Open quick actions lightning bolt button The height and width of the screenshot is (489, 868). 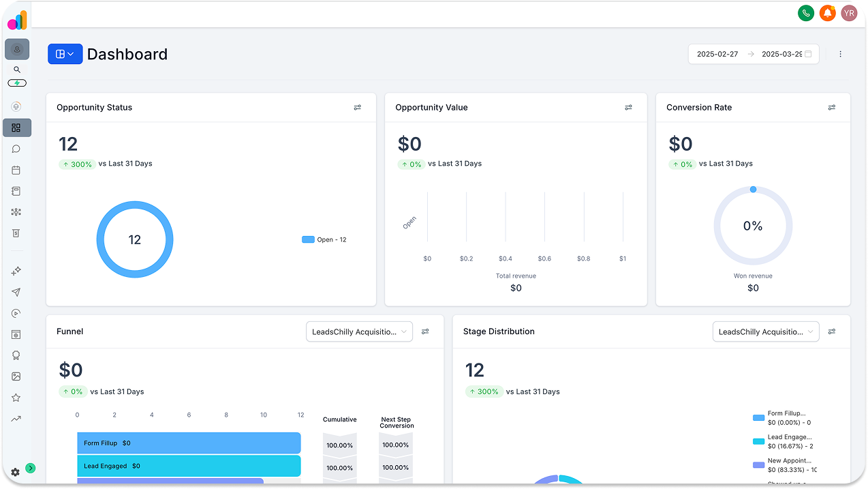tap(17, 83)
